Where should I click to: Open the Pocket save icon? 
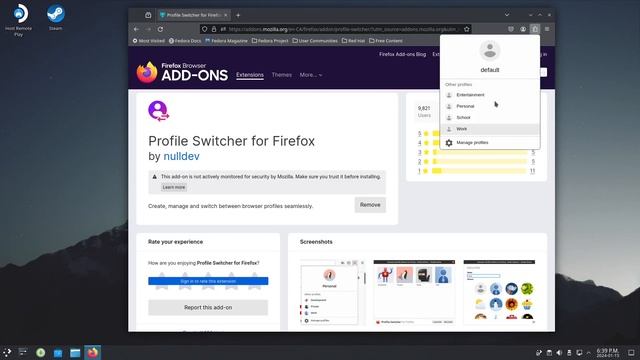511,29
